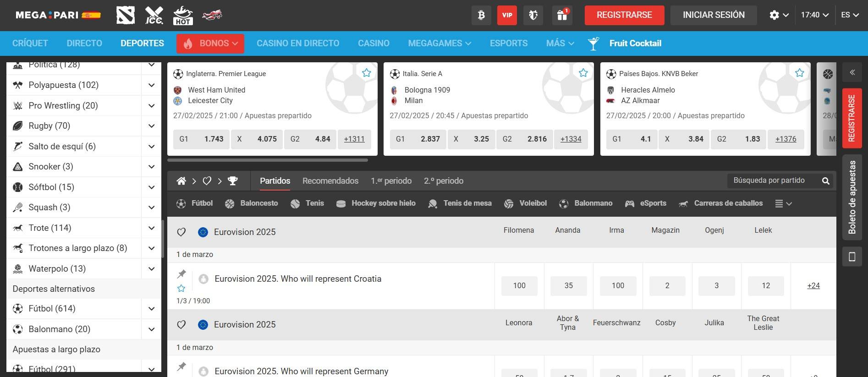This screenshot has width=868, height=377.
Task: Expand the Polyapuesta (102) category
Action: [151, 85]
